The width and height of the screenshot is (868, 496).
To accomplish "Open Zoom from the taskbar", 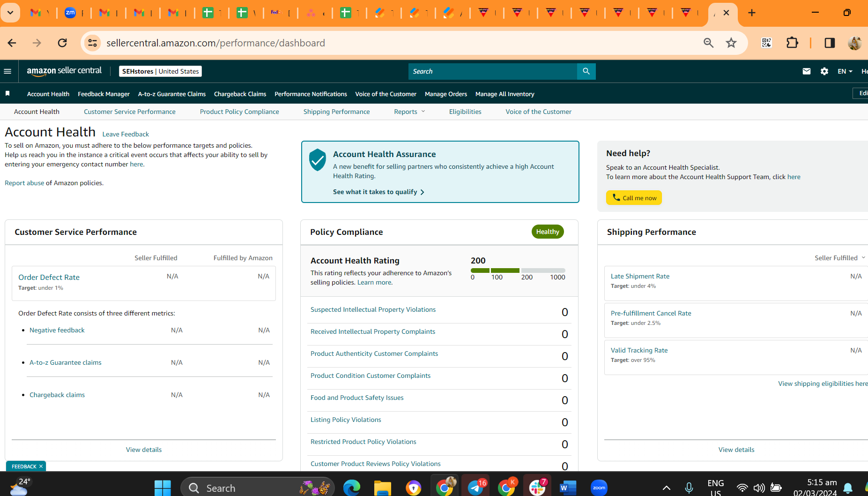I will 599,488.
